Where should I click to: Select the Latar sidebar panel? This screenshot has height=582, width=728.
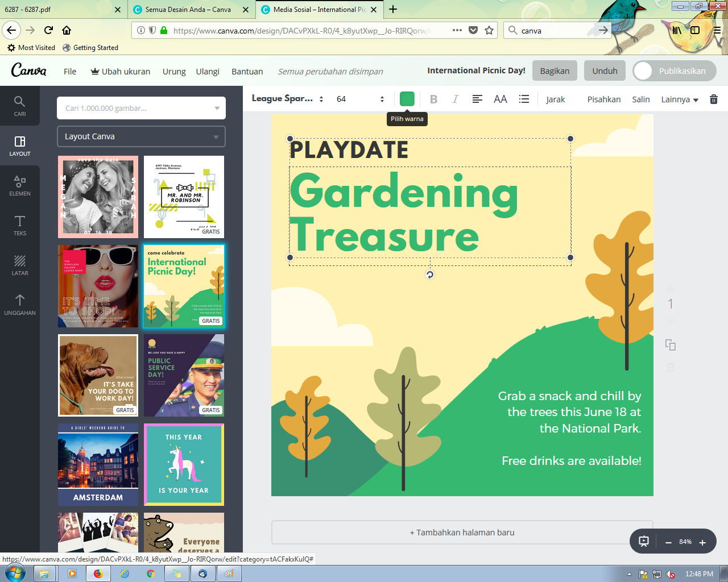coord(20,263)
